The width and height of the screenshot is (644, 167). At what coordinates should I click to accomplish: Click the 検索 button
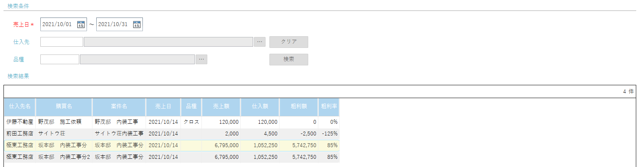click(x=288, y=59)
